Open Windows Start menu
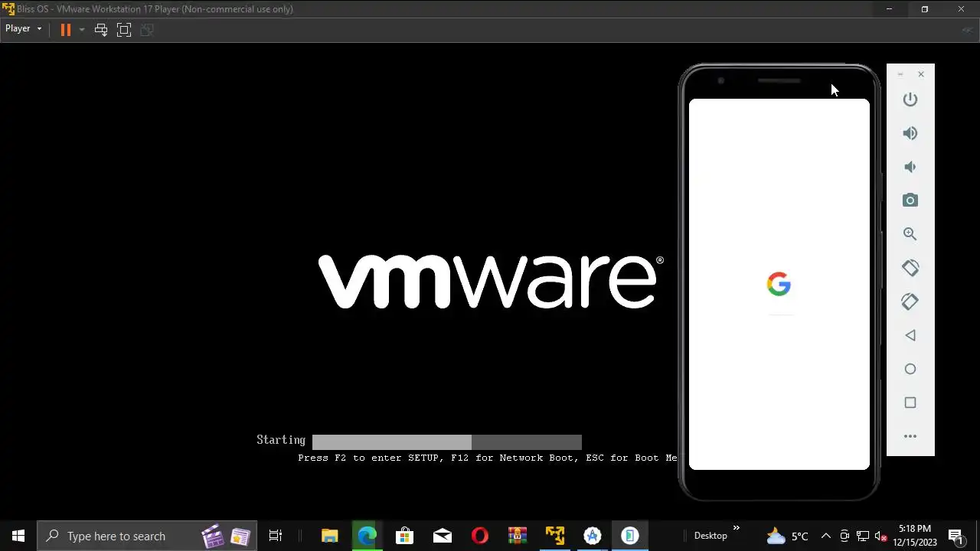The width and height of the screenshot is (980, 551). tap(18, 536)
